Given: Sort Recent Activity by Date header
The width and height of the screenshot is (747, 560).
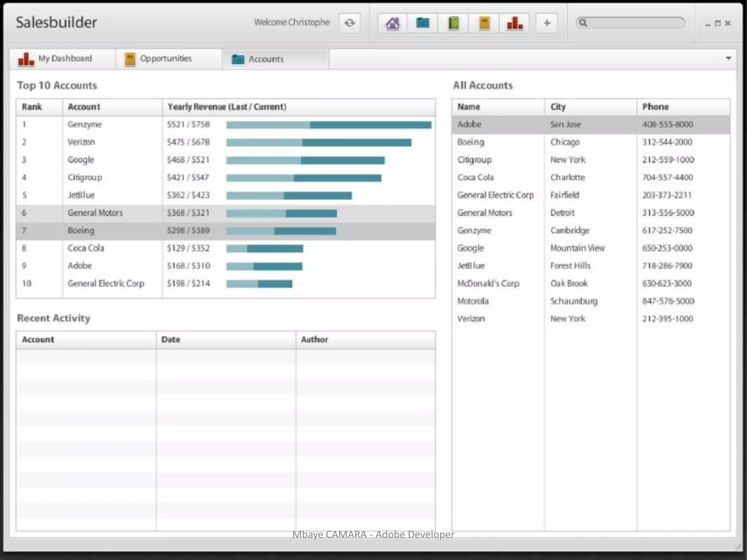Looking at the screenshot, I should coord(171,339).
